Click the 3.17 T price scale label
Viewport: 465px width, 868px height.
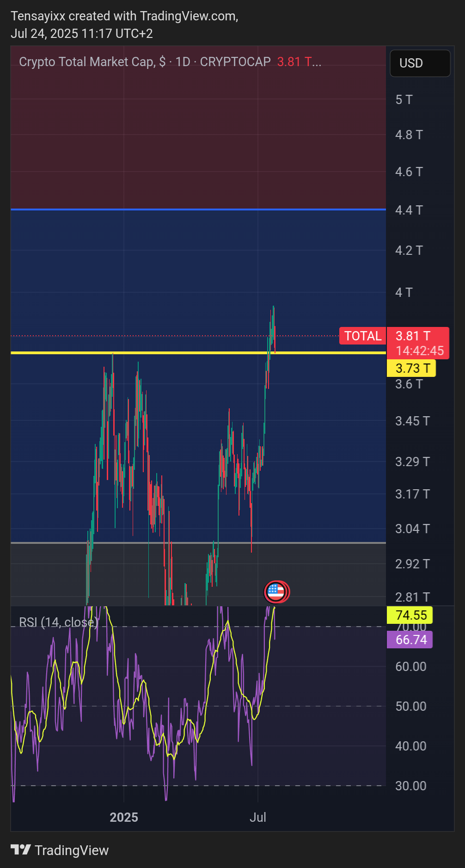(x=412, y=494)
